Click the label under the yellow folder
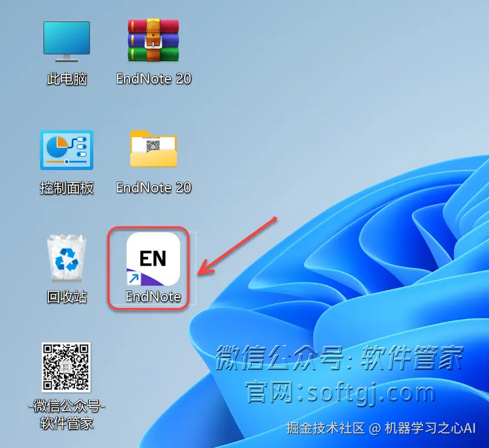Screen dimensions: 489x448 153,187
